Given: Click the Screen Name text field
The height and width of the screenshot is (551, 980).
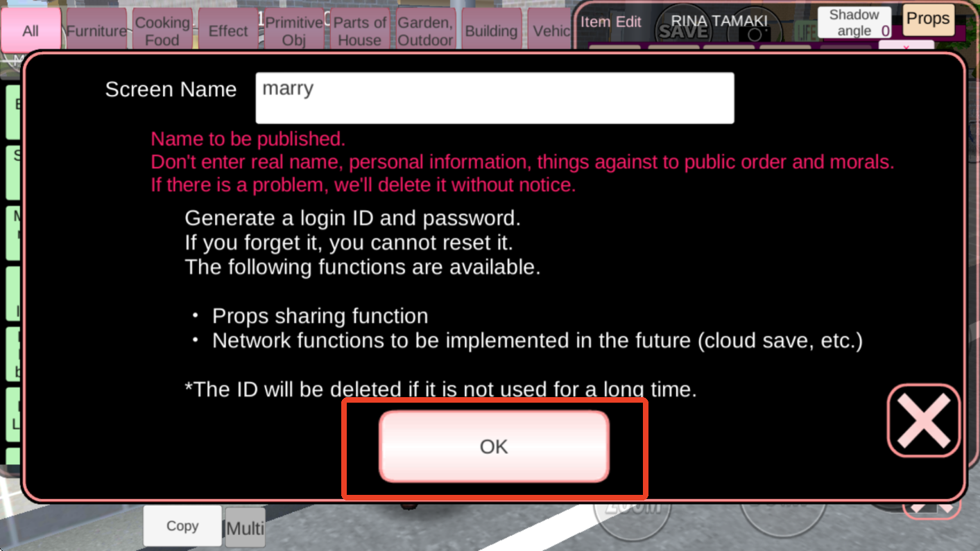Looking at the screenshot, I should 495,98.
